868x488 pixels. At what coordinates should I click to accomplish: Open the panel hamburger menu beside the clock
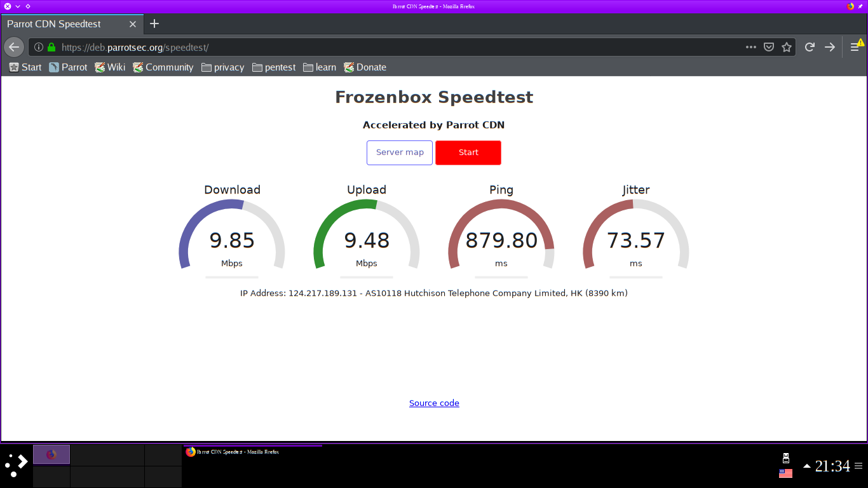pyautogui.click(x=858, y=466)
